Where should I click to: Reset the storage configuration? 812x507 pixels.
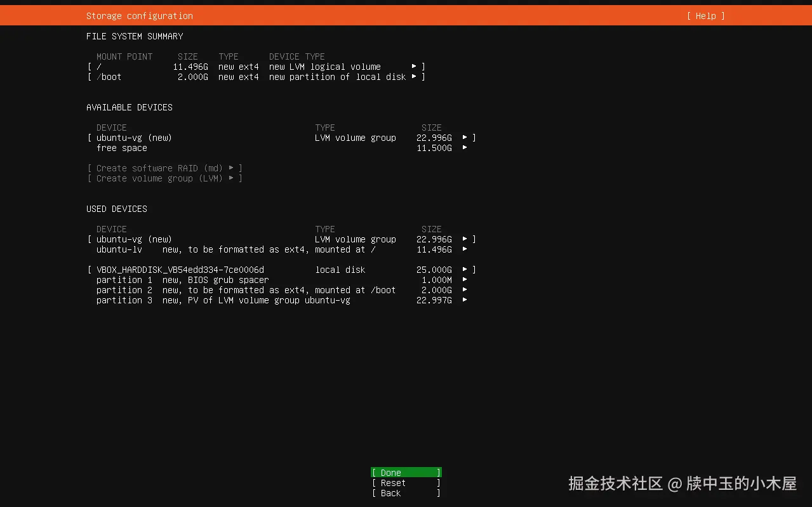click(406, 483)
